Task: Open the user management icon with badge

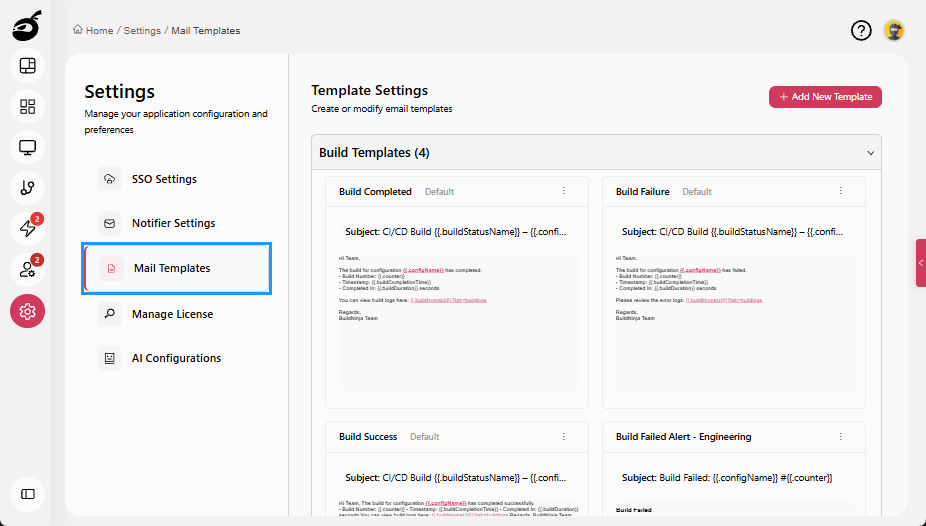Action: click(27, 270)
